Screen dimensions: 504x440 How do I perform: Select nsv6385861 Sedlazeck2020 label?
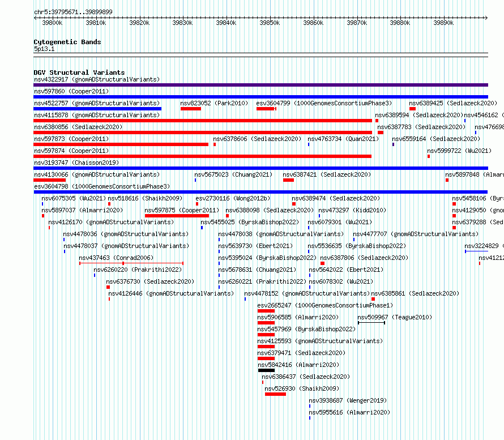click(x=415, y=293)
